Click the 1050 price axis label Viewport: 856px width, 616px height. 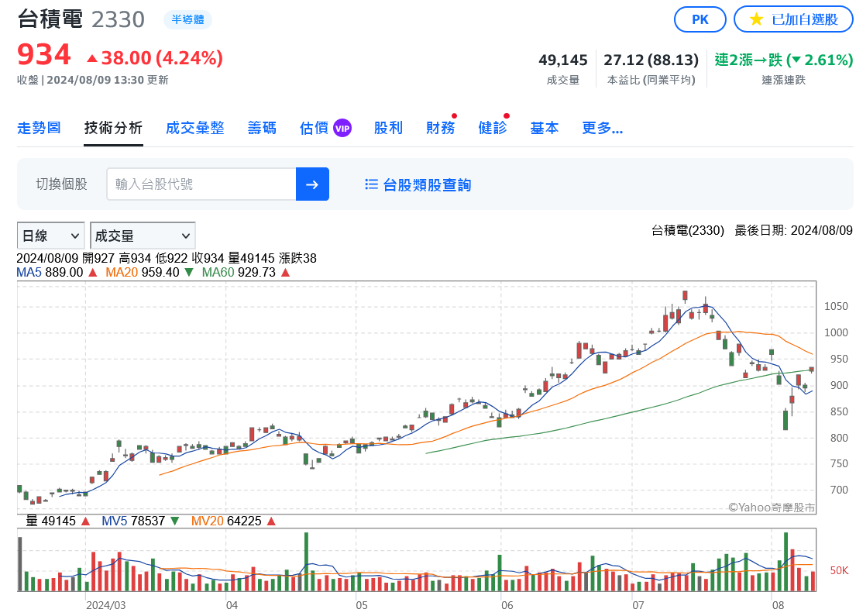(837, 306)
